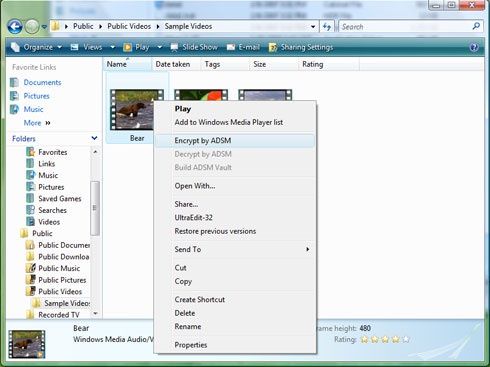Choose UltraEdit-32 in context menu

point(235,218)
